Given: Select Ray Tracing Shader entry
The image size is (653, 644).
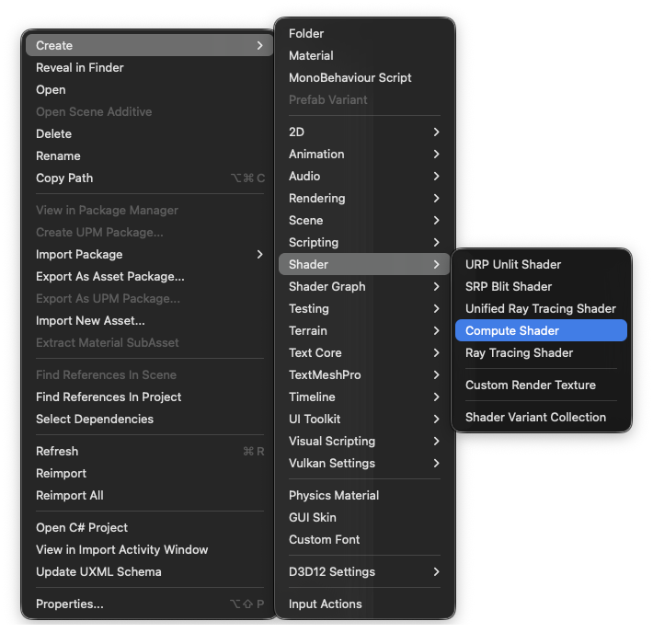Looking at the screenshot, I should (x=541, y=352).
